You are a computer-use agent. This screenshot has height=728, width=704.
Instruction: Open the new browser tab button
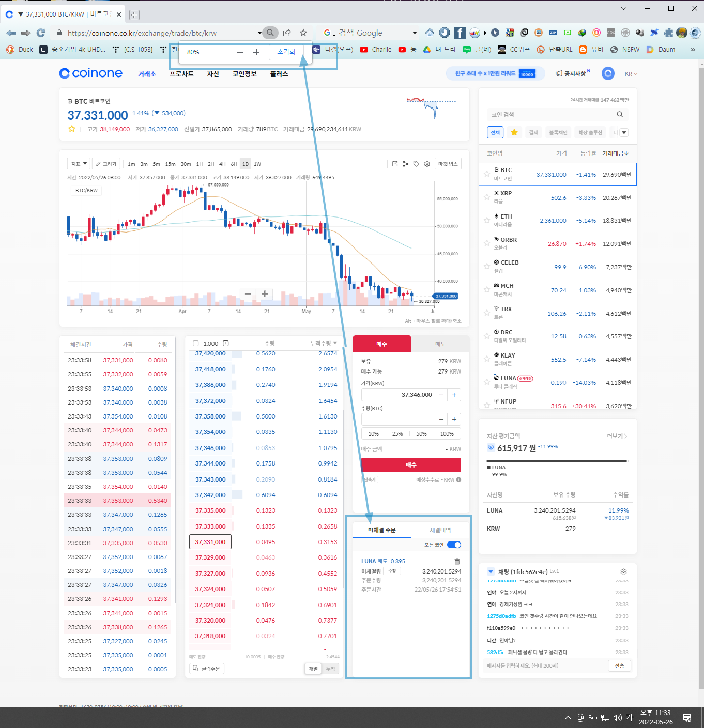pyautogui.click(x=134, y=14)
